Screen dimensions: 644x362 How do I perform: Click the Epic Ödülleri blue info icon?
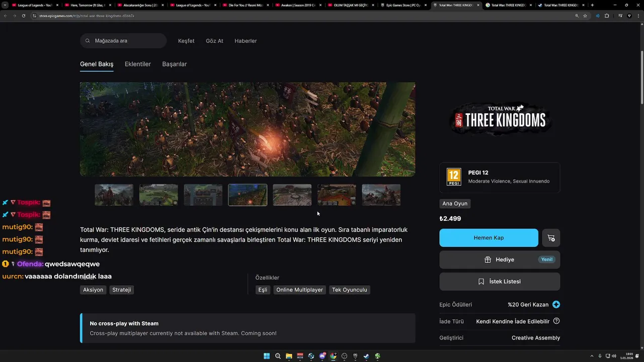click(x=556, y=305)
